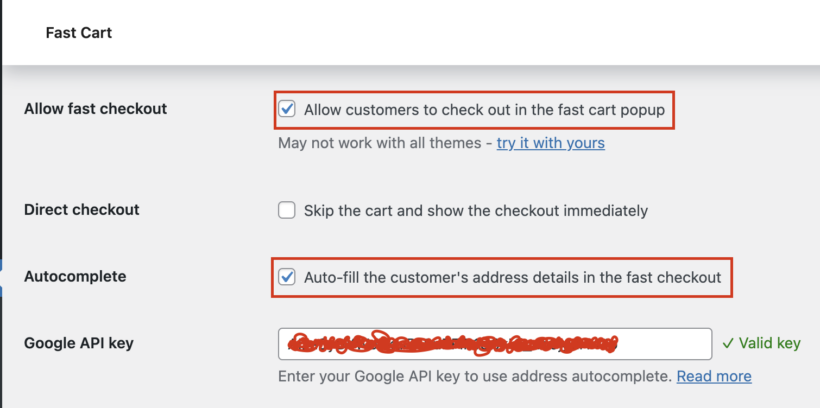The width and height of the screenshot is (820, 408).
Task: Toggle the Autocomplete address checkbox
Action: point(287,277)
